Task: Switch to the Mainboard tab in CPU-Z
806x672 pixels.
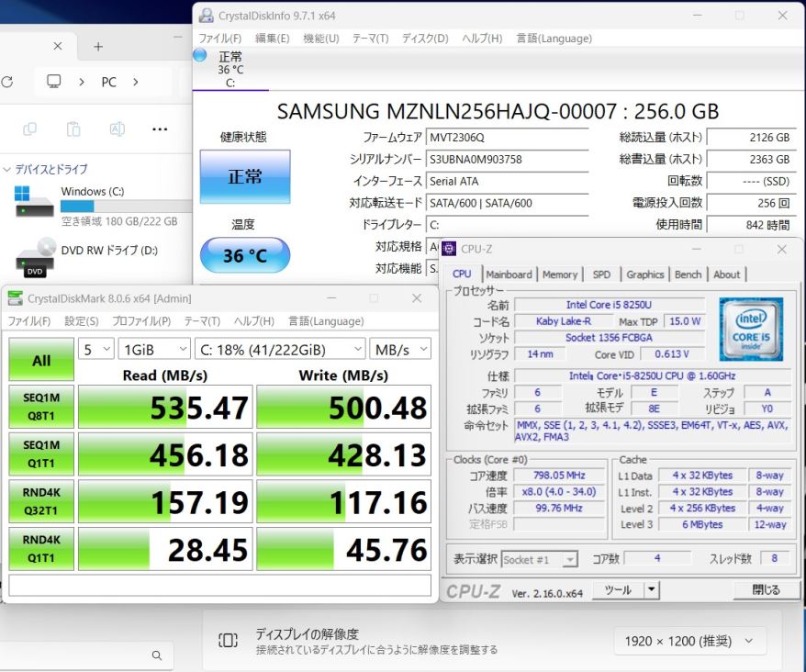Action: [x=509, y=274]
